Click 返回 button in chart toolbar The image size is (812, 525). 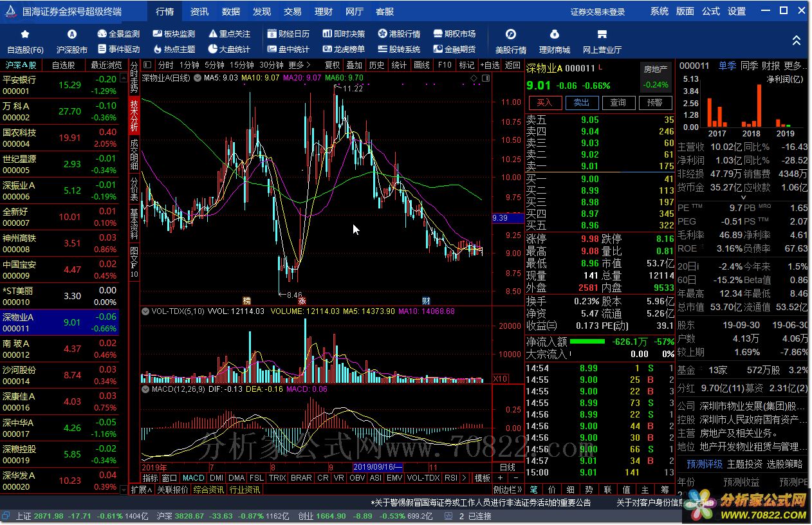[x=513, y=65]
